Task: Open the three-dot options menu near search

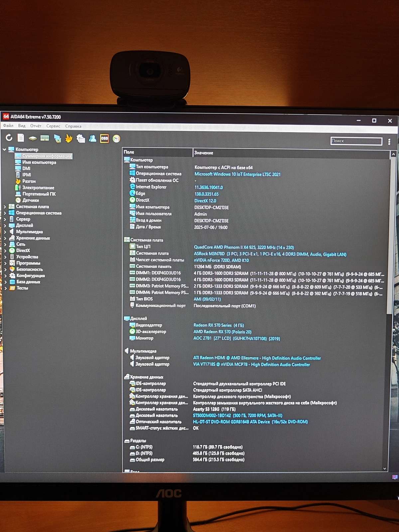Action: click(x=389, y=142)
